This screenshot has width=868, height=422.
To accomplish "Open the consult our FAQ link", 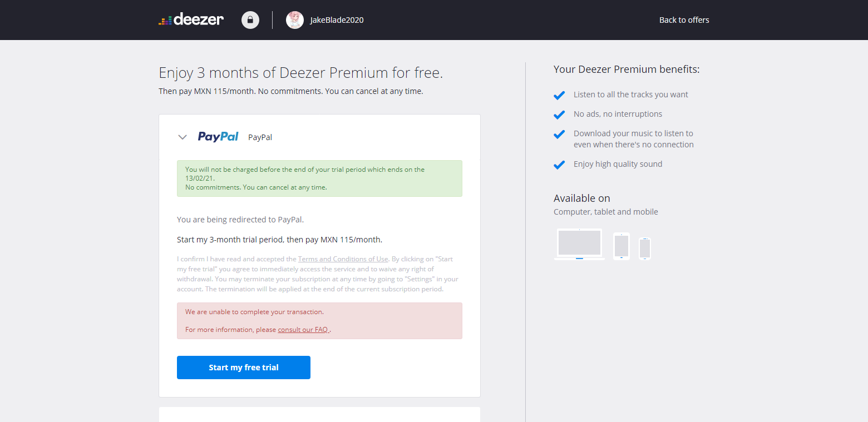I will (303, 330).
